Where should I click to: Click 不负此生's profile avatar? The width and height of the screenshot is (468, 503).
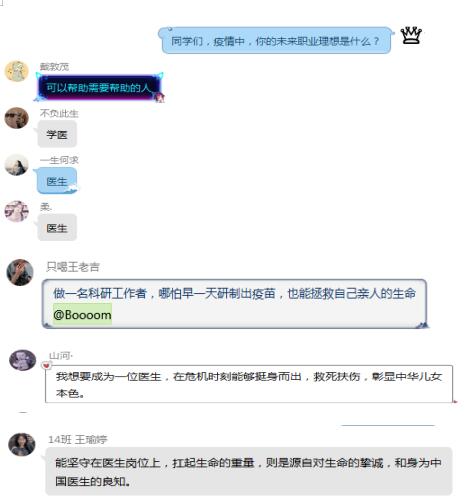tap(16, 118)
